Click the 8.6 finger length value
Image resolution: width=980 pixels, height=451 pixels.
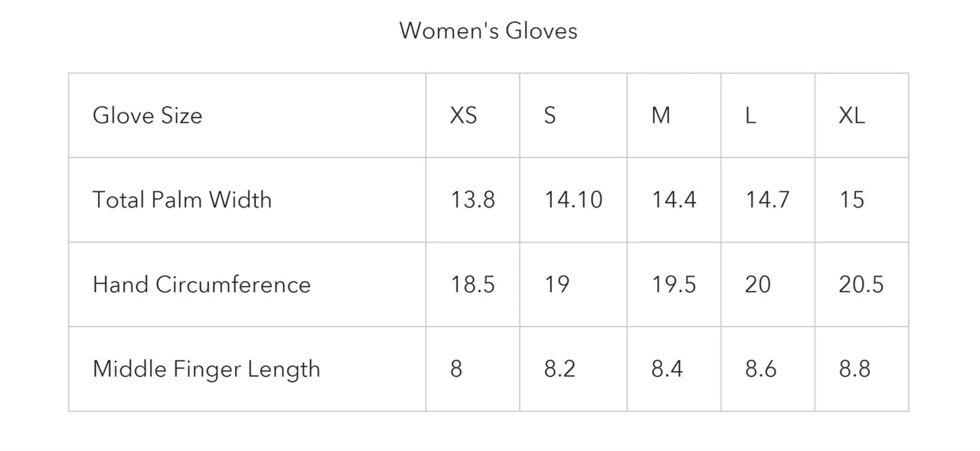click(760, 369)
